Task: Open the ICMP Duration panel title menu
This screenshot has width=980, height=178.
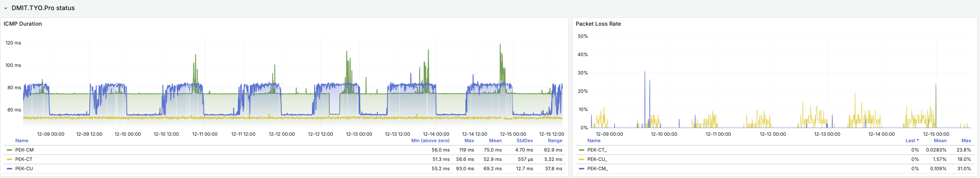Action: (23, 24)
